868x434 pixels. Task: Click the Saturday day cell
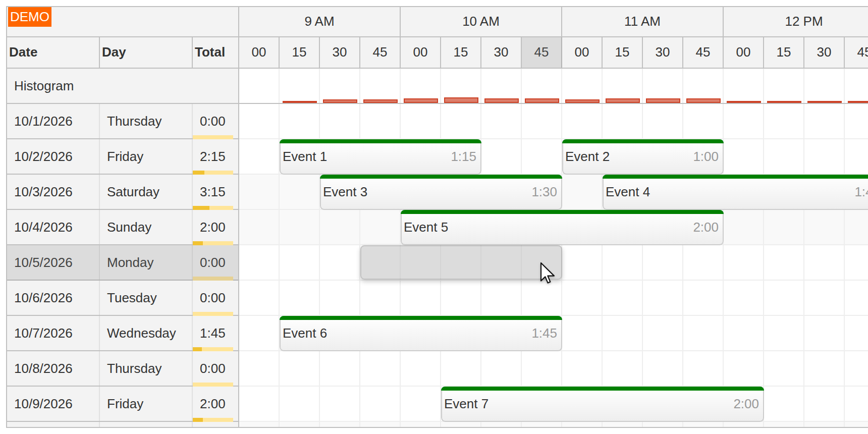pos(146,192)
